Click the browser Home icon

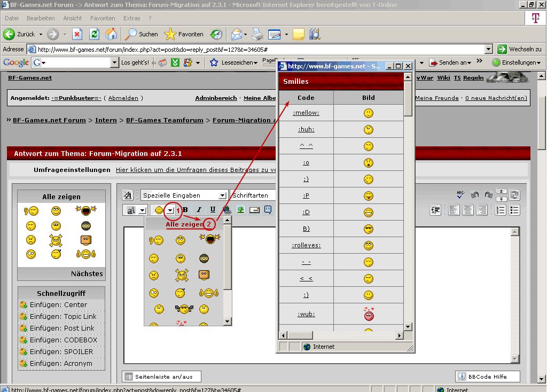coord(111,34)
